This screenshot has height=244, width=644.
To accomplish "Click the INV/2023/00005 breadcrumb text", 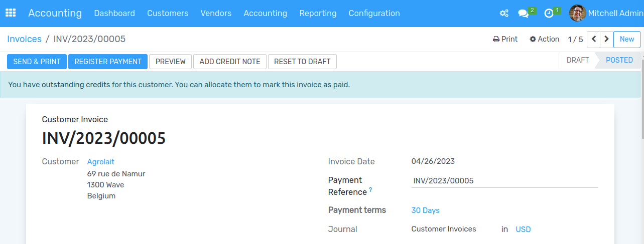I will [x=89, y=39].
